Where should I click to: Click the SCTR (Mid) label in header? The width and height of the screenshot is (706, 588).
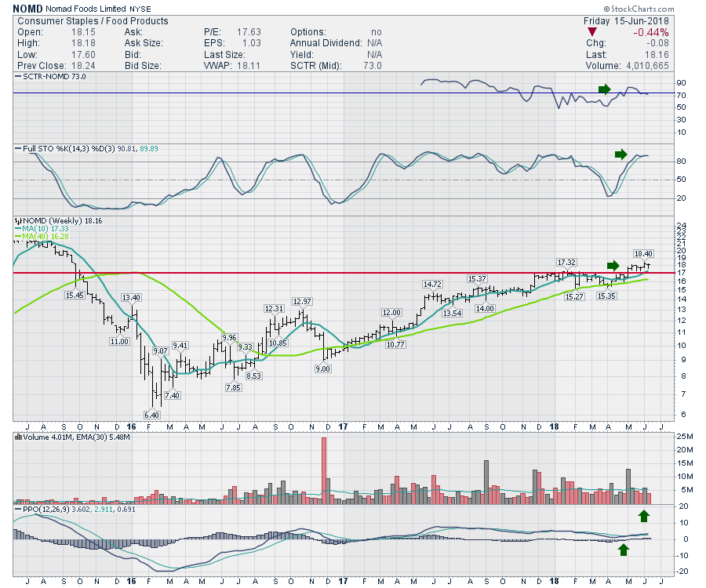pyautogui.click(x=316, y=66)
